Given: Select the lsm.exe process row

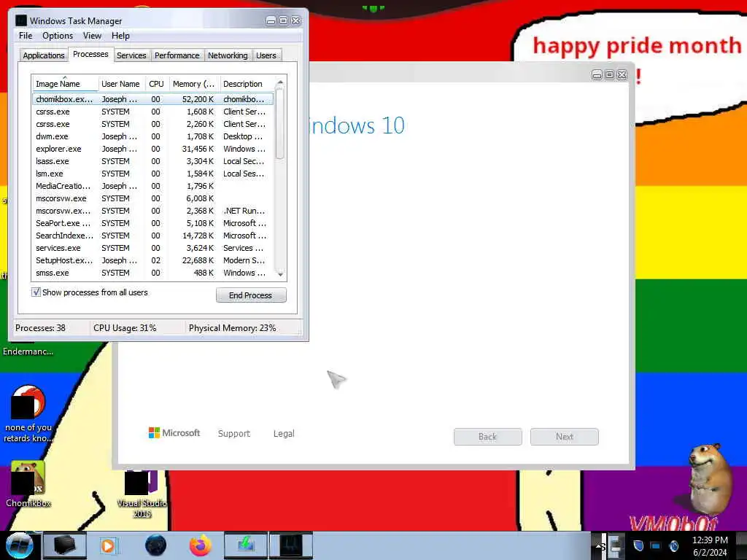Looking at the screenshot, I should pos(153,174).
